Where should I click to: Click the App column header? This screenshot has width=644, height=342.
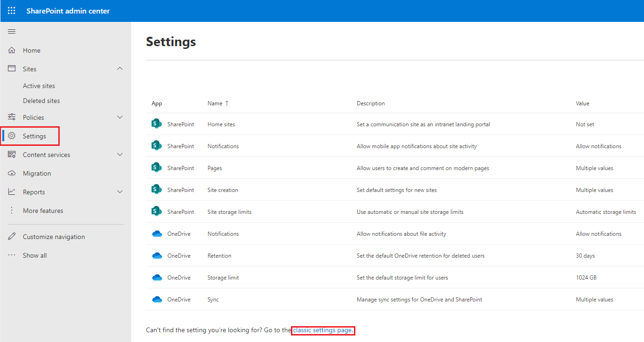point(157,103)
